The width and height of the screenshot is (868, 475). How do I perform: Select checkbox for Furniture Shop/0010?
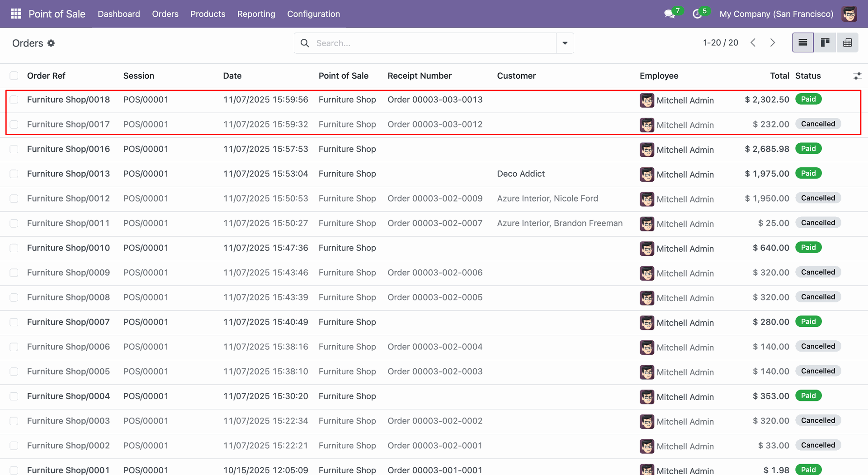click(x=14, y=248)
